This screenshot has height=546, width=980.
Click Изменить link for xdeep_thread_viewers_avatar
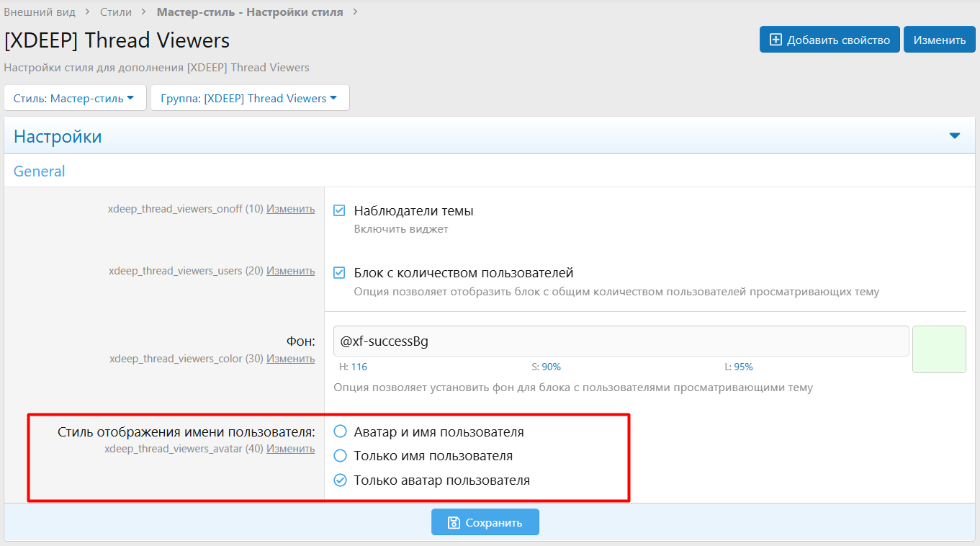(x=290, y=449)
